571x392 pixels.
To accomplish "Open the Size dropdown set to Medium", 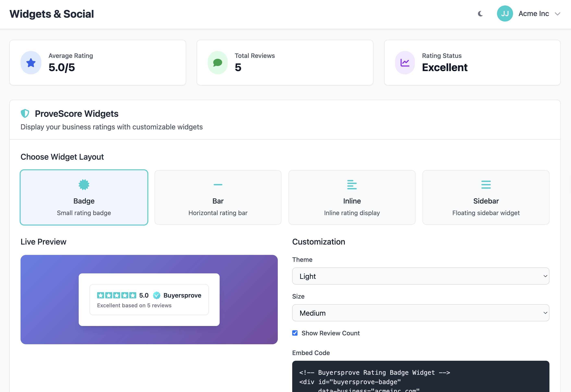I will (x=421, y=313).
